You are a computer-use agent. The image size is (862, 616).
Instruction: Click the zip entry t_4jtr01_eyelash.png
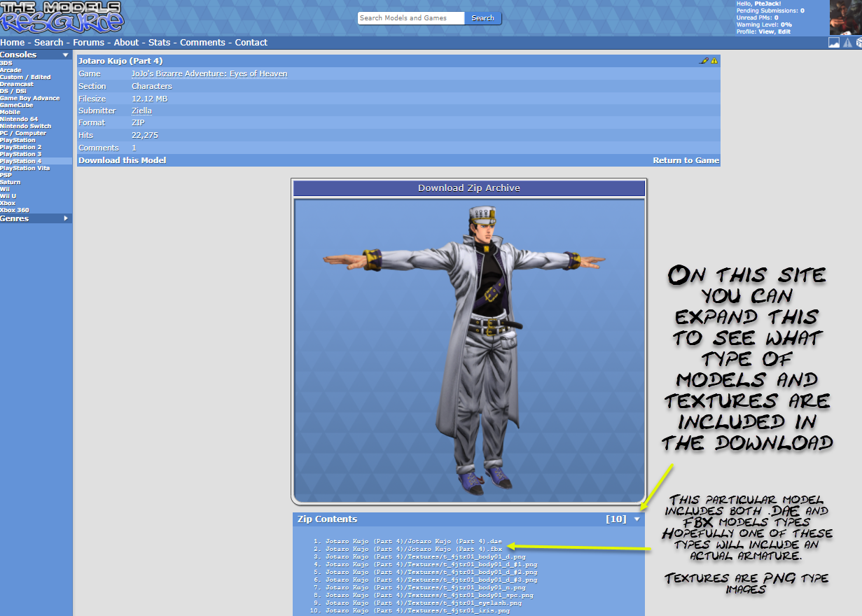423,603
